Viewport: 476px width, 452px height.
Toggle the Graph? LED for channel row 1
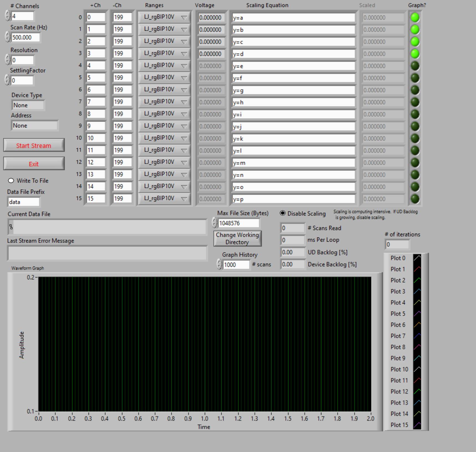415,30
